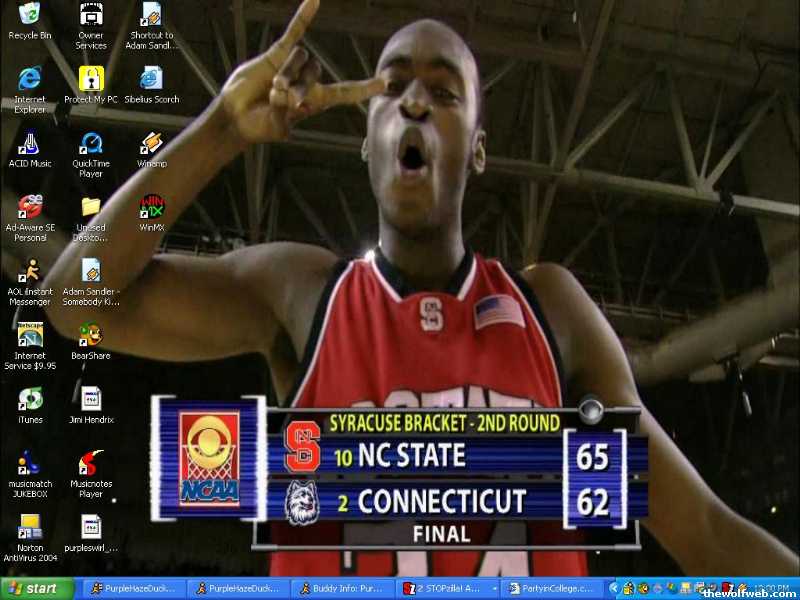The image size is (800, 600).
Task: Open the Unused Desktop shortcuts folder
Action: pos(91,207)
